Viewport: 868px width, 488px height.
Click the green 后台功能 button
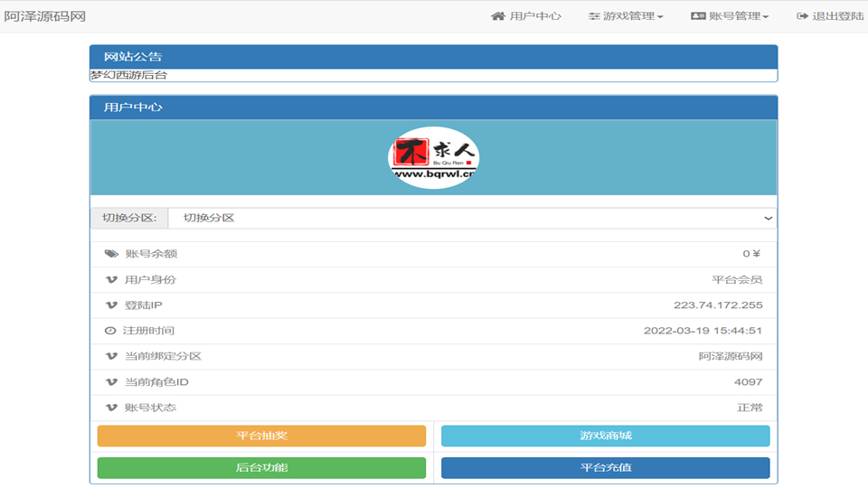point(262,467)
